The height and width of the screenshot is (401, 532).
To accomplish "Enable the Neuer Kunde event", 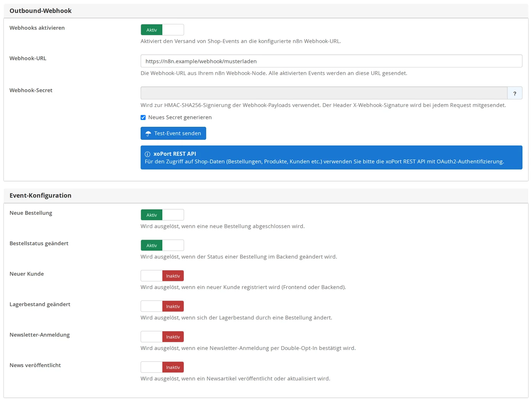I will [x=162, y=276].
